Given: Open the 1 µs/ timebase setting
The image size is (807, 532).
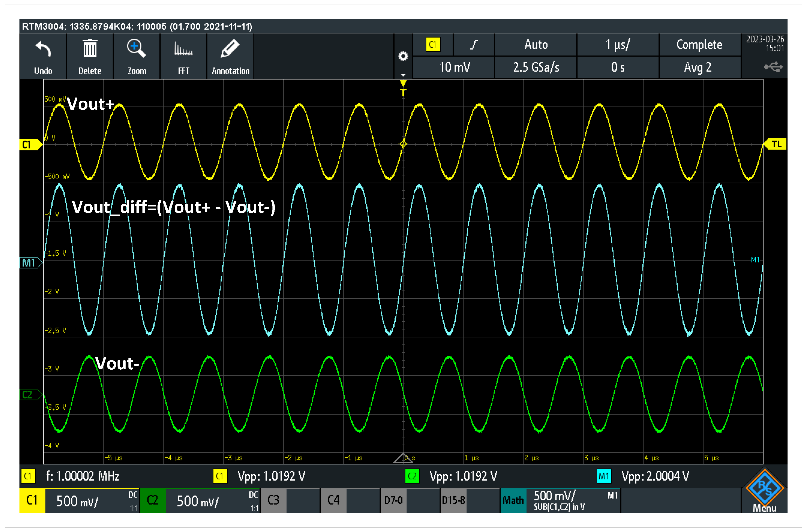Looking at the screenshot, I should 617,45.
